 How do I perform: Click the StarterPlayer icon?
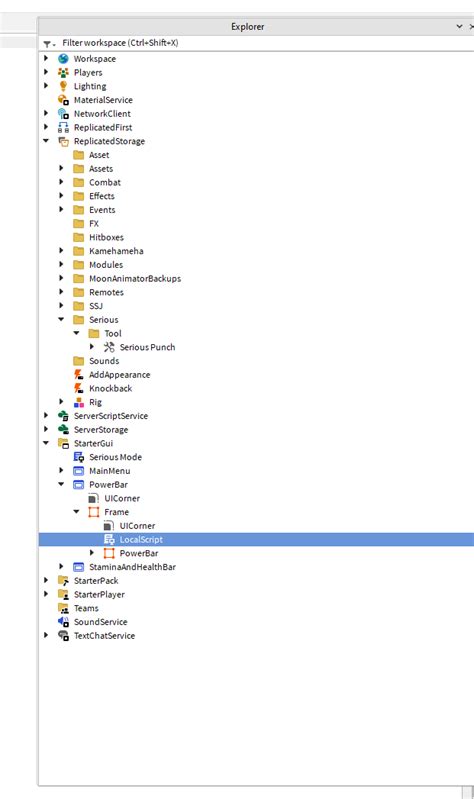(x=63, y=595)
